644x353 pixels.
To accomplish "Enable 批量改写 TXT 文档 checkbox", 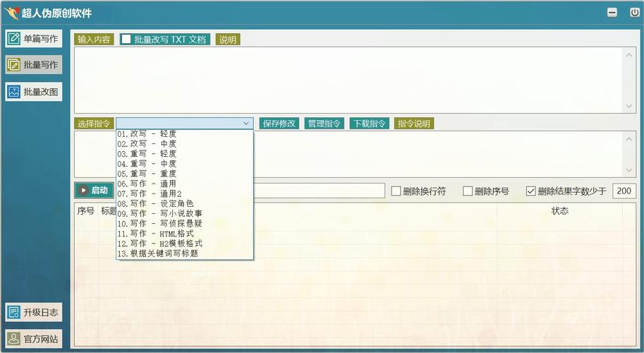I will [x=126, y=39].
